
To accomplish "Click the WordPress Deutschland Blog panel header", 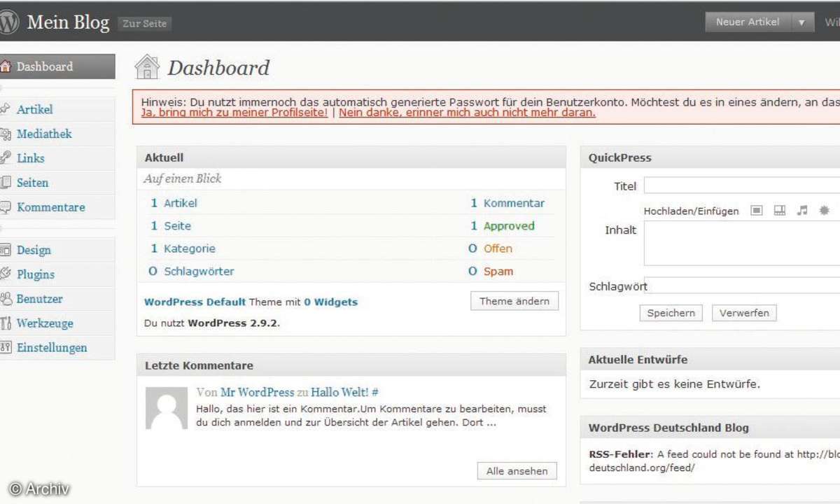I will click(710, 428).
